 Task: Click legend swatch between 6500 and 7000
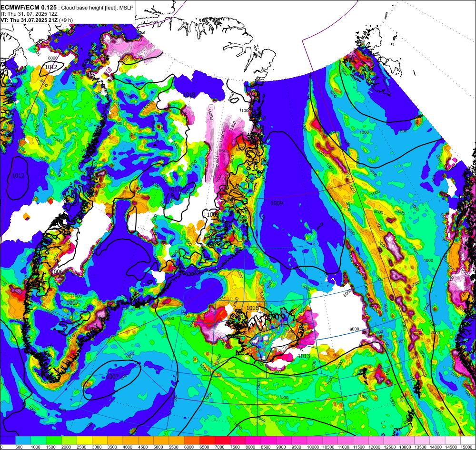(x=208, y=440)
